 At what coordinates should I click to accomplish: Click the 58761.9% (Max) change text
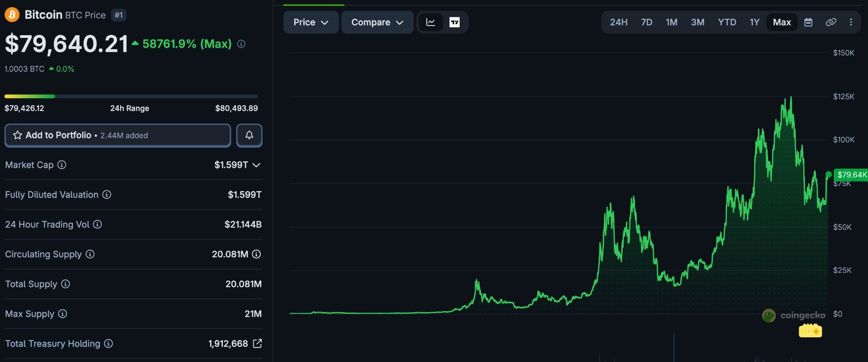click(x=187, y=44)
